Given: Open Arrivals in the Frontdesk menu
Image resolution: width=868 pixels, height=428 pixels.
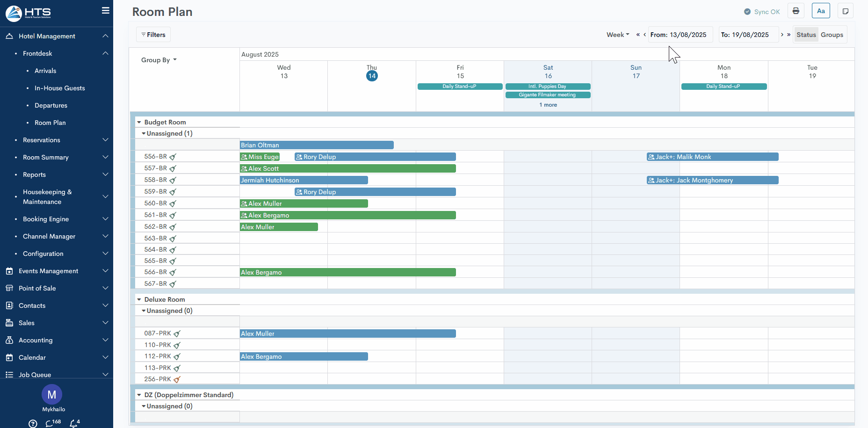Looking at the screenshot, I should point(45,71).
